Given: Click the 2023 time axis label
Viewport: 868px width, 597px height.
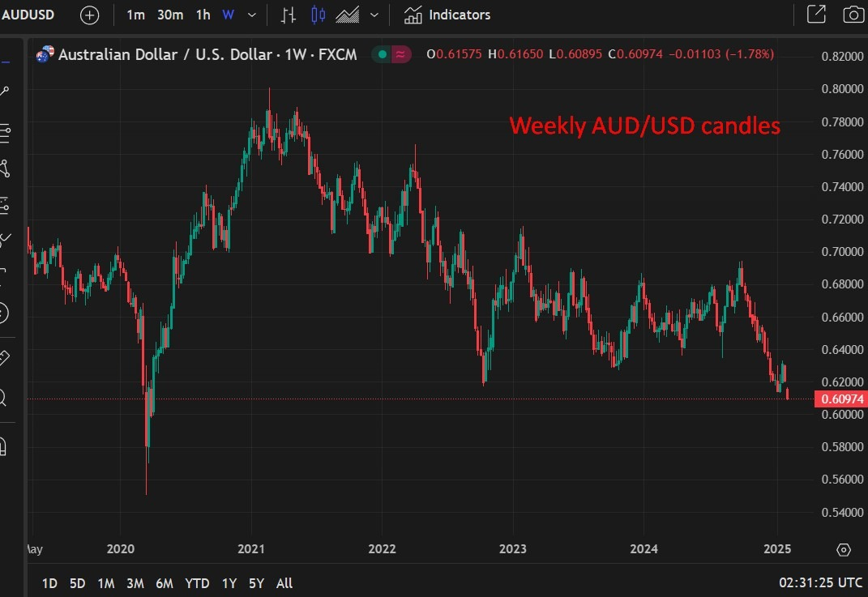Looking at the screenshot, I should [513, 549].
